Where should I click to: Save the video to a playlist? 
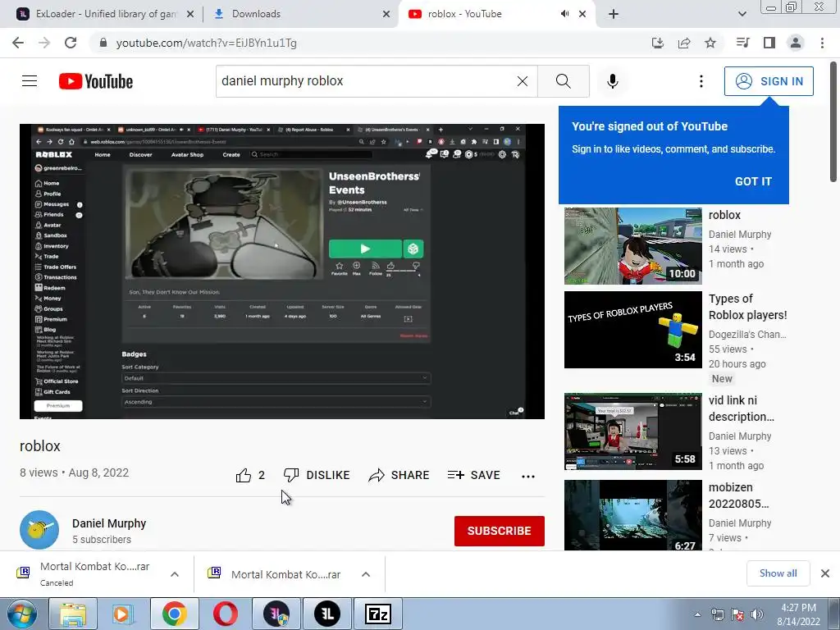point(474,475)
